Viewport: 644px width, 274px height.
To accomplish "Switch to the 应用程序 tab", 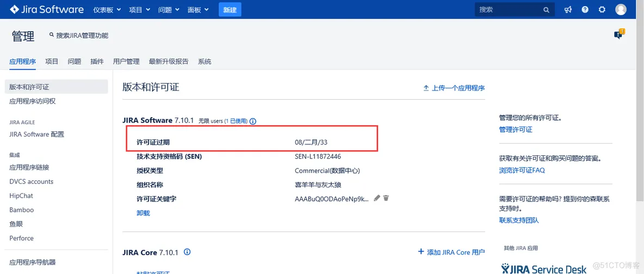I will pos(23,62).
